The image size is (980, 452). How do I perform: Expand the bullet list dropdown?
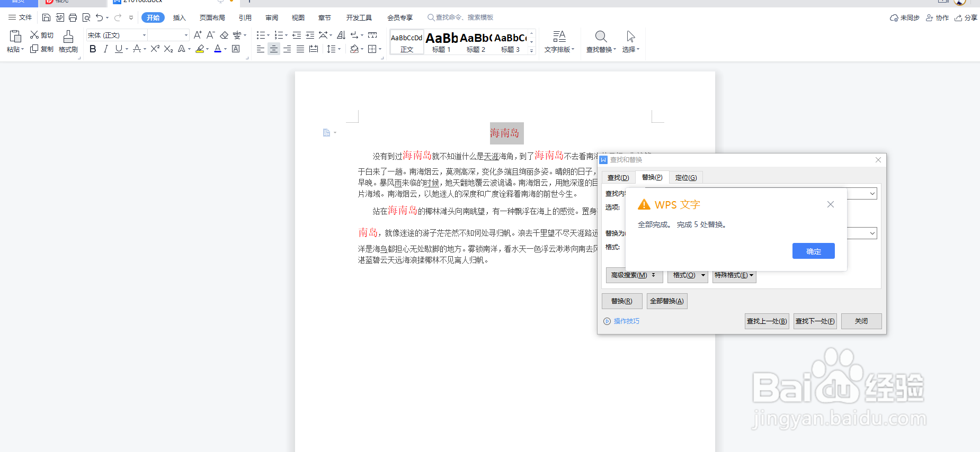268,35
